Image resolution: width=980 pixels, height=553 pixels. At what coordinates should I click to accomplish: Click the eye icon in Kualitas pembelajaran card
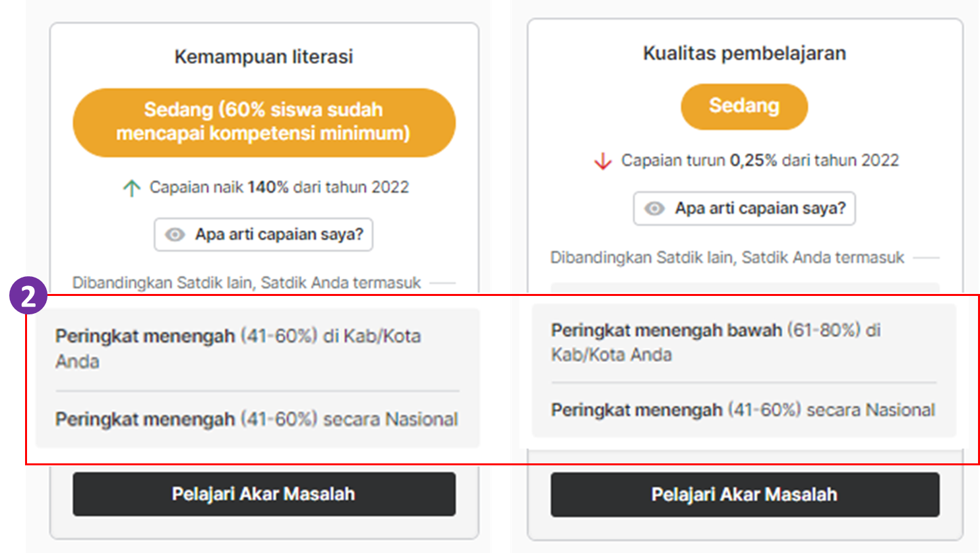point(654,208)
